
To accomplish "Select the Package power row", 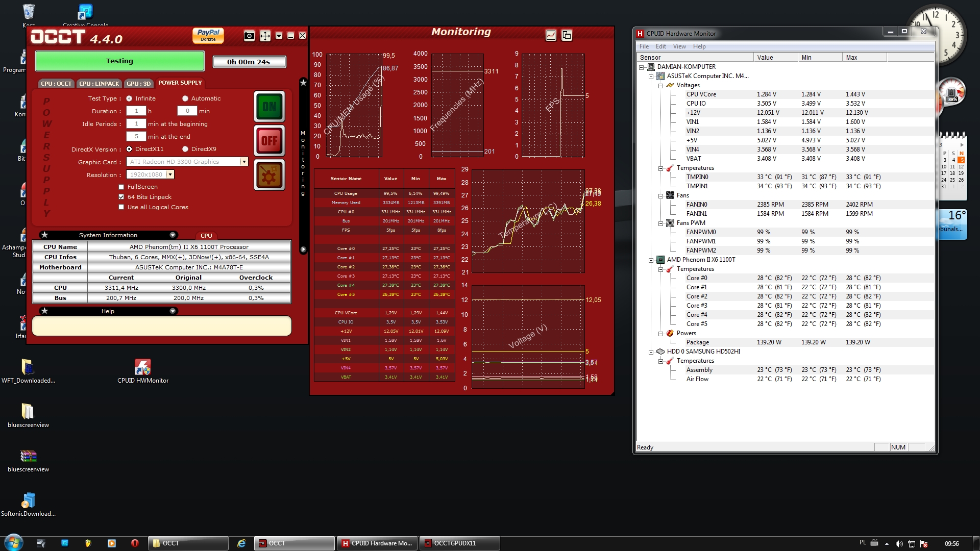I will point(786,342).
